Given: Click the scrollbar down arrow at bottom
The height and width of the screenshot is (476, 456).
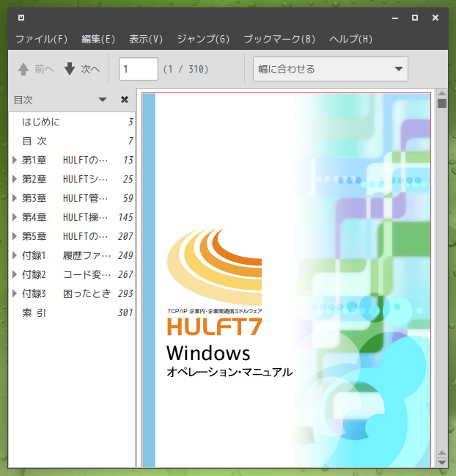Looking at the screenshot, I should 442,463.
